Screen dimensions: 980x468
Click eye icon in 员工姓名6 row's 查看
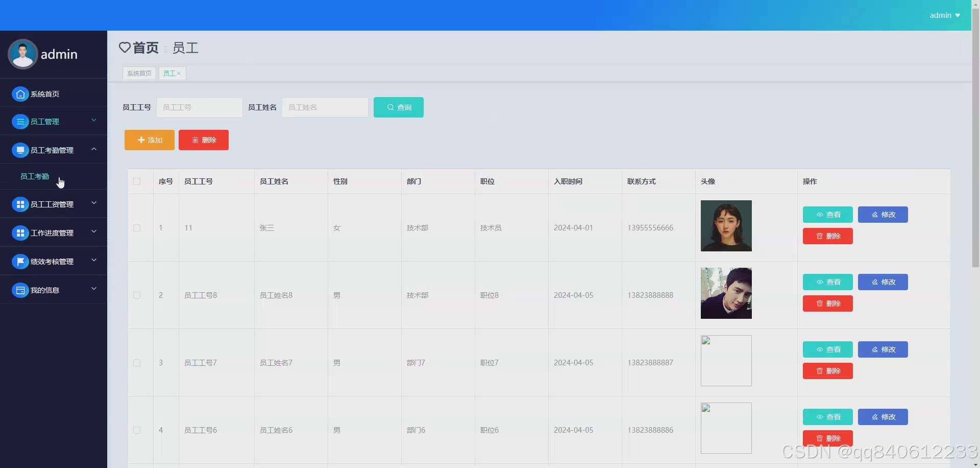click(x=820, y=417)
